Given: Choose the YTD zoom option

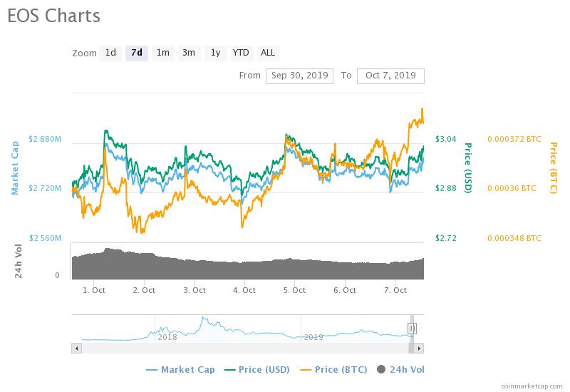Looking at the screenshot, I should click(241, 53).
